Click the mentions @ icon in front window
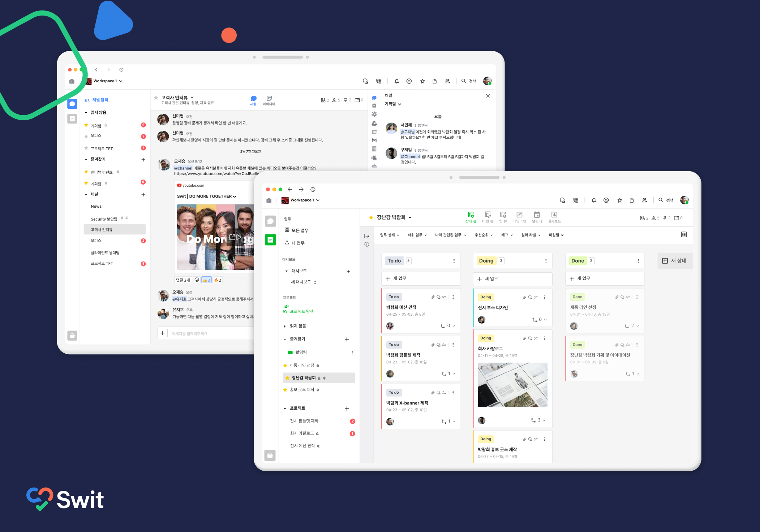The width and height of the screenshot is (760, 532). [606, 200]
